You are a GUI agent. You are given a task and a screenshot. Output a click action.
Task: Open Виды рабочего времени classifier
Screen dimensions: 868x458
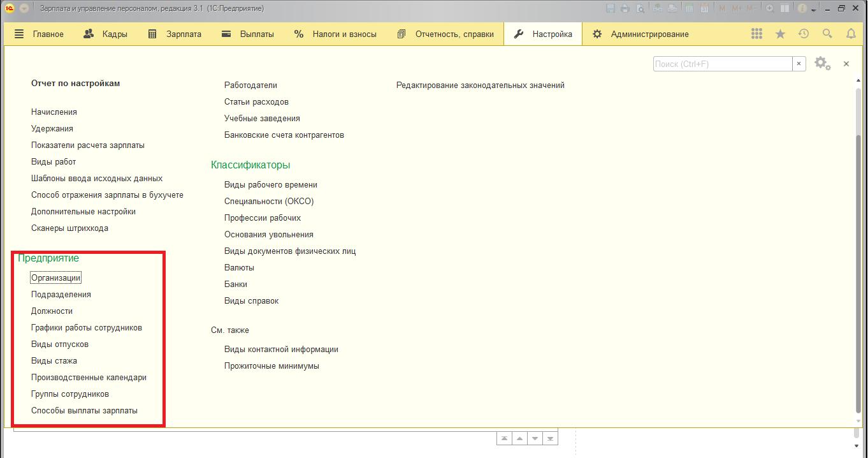coord(271,184)
